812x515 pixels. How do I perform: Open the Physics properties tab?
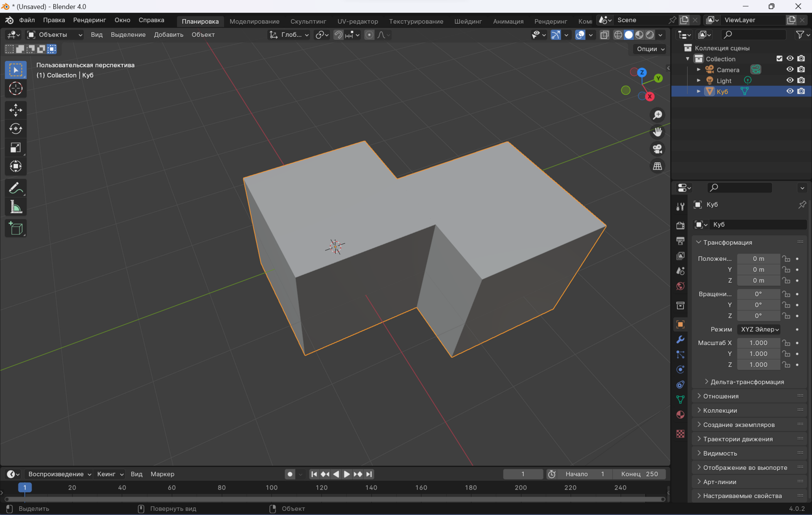point(680,370)
